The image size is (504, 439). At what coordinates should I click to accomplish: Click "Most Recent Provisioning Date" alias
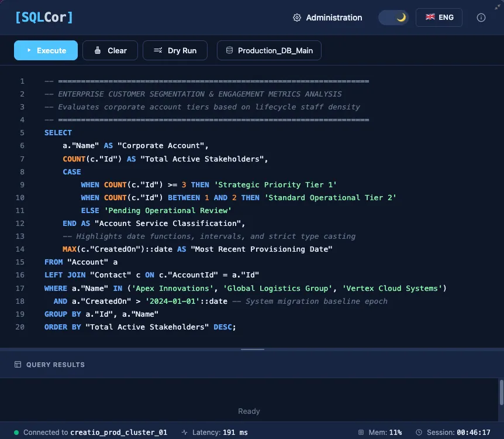tap(261, 249)
